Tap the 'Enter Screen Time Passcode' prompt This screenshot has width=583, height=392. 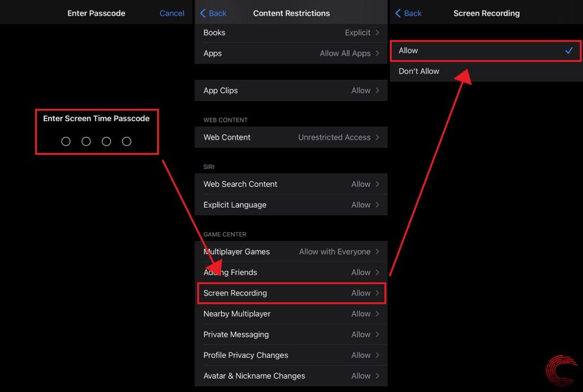[x=96, y=118]
